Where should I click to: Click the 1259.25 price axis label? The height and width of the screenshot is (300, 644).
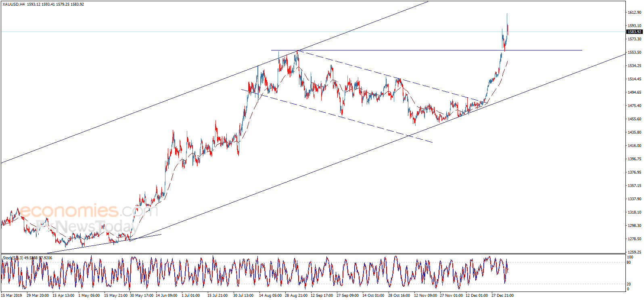(635, 252)
